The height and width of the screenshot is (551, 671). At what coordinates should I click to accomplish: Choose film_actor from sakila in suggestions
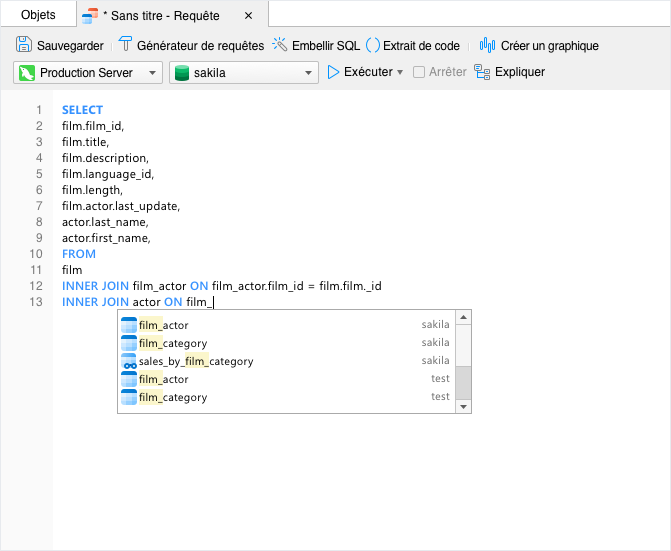(x=286, y=325)
